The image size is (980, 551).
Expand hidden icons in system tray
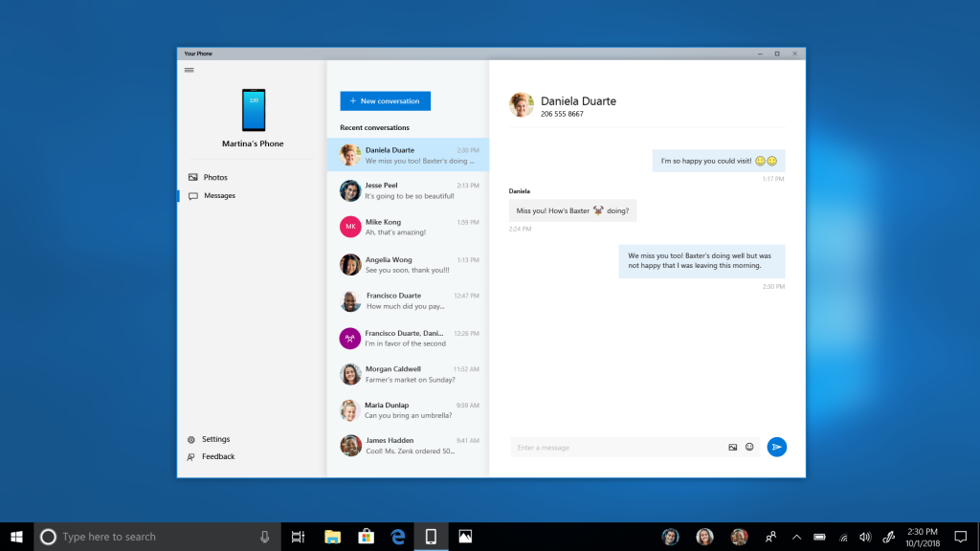point(796,536)
